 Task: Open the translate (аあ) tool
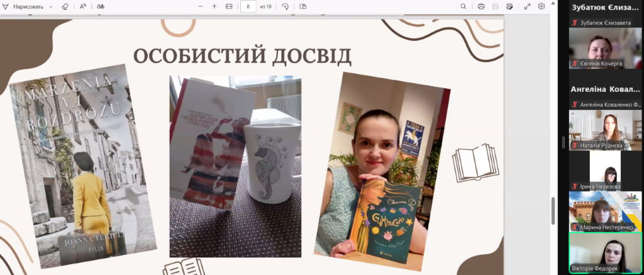coord(101,6)
